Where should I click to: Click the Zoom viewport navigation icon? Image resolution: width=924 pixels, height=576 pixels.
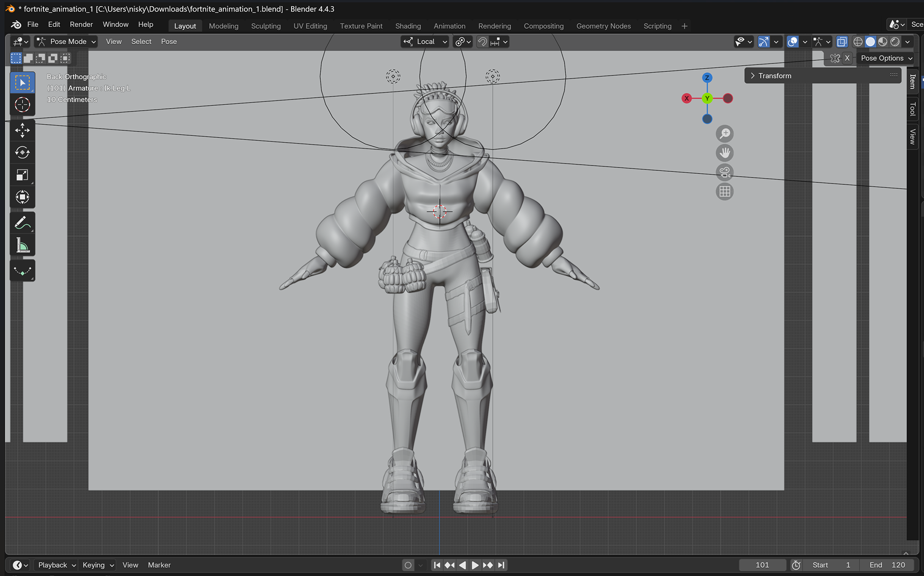(725, 133)
